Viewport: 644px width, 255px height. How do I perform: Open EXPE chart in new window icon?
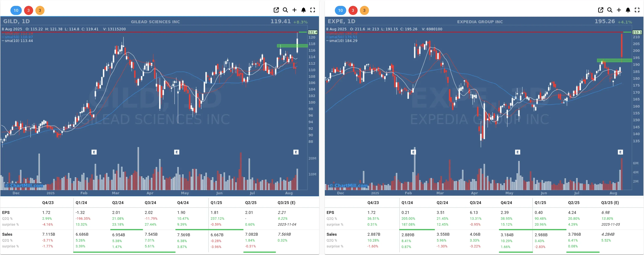tap(600, 10)
